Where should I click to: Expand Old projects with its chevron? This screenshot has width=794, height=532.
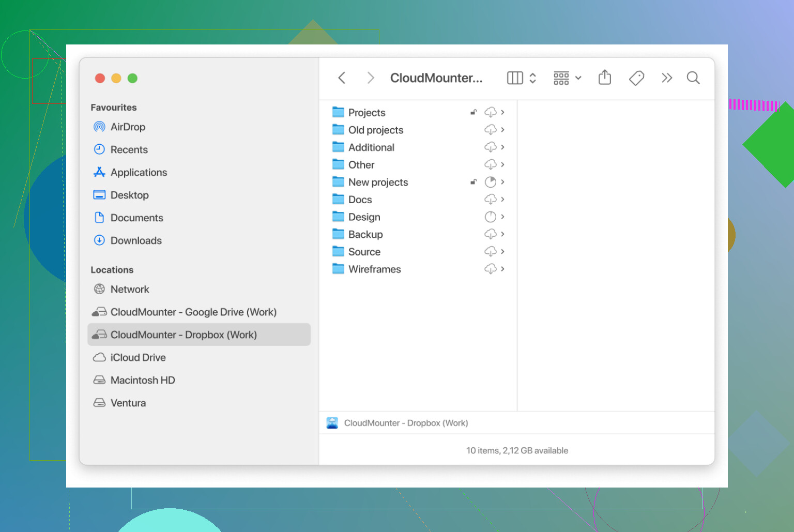coord(502,130)
